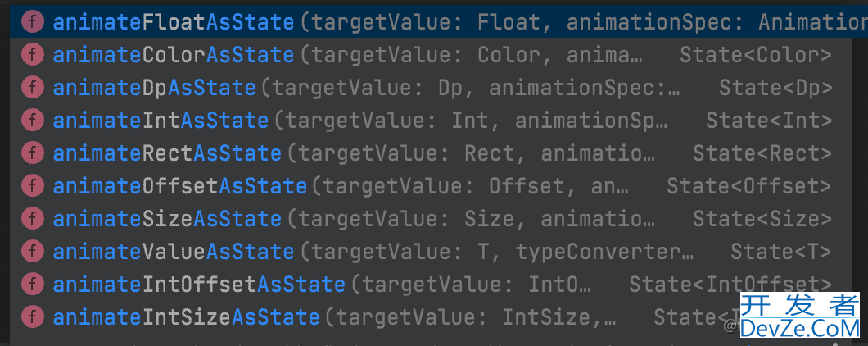Select animateIntAsState in the autocomplete popup
Viewport: 868px width, 346px height.
160,121
